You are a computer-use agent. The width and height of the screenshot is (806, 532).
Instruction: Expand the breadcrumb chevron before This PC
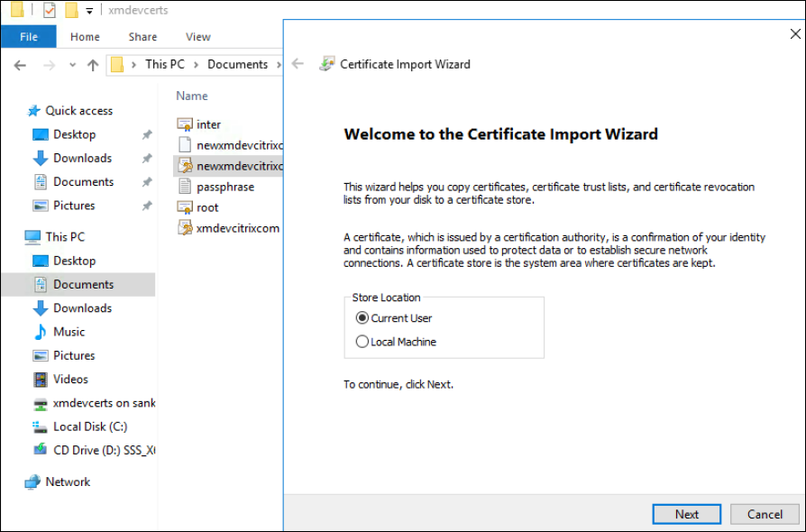click(135, 65)
